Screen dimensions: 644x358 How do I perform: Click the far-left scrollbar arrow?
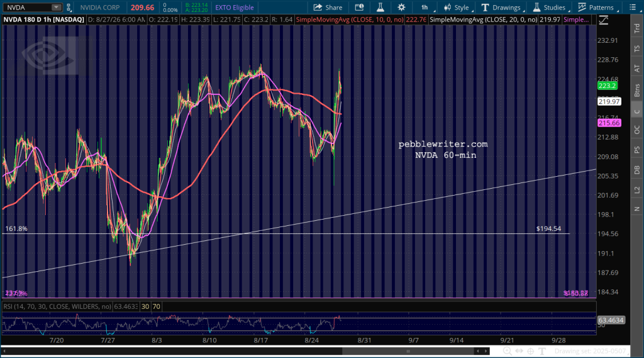(4, 351)
